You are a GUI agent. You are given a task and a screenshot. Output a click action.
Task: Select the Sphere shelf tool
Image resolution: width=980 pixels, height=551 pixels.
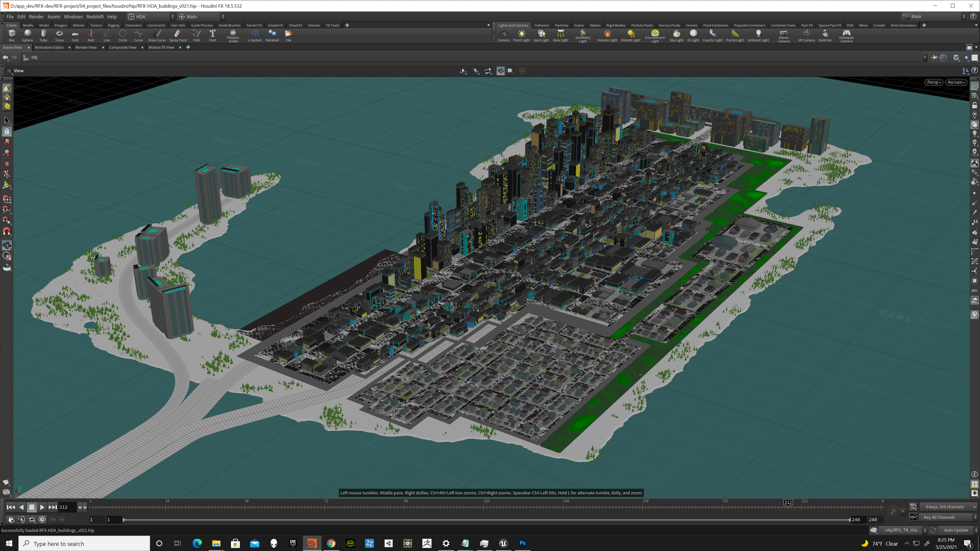tap(27, 35)
